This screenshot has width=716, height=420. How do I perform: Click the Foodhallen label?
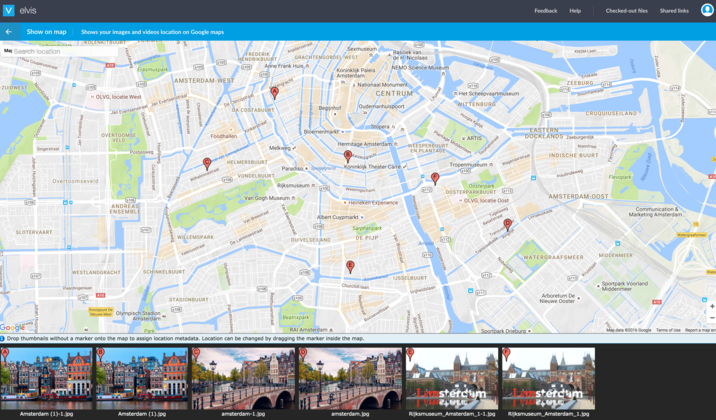point(224,136)
